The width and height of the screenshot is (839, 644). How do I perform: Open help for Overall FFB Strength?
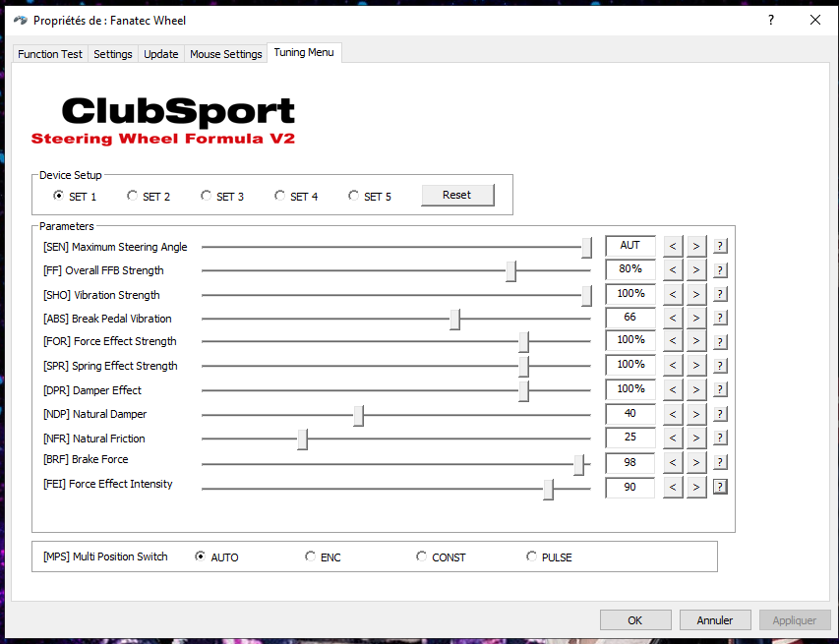click(x=720, y=270)
